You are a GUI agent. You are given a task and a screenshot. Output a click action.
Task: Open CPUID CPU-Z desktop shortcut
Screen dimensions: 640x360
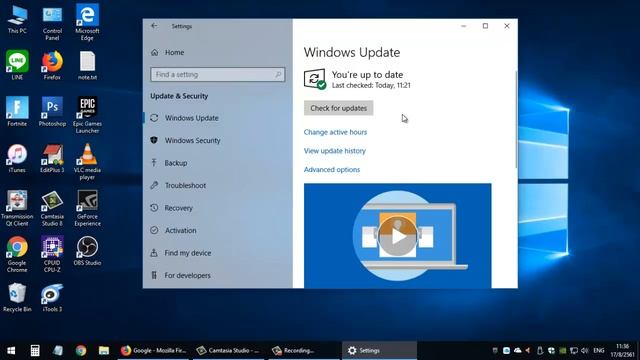[x=52, y=255]
